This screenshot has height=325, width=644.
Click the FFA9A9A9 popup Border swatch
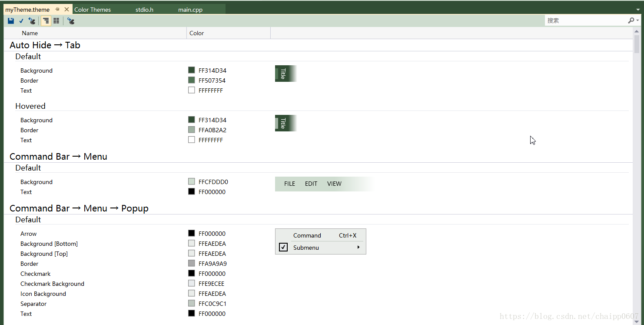192,263
